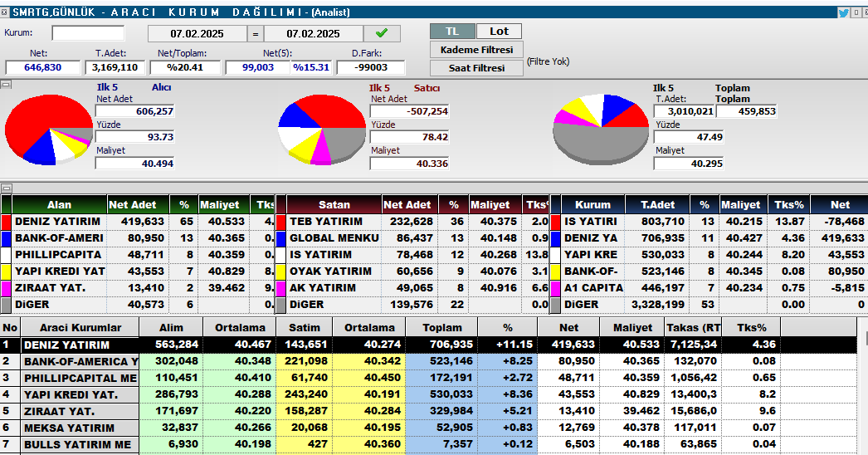Click the start date field 07.02.2025

tap(197, 34)
